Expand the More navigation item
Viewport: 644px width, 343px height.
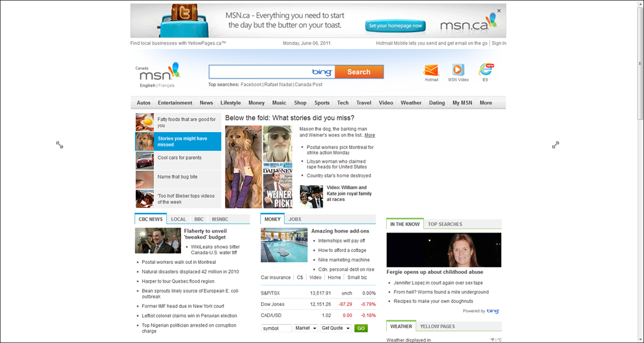point(486,103)
